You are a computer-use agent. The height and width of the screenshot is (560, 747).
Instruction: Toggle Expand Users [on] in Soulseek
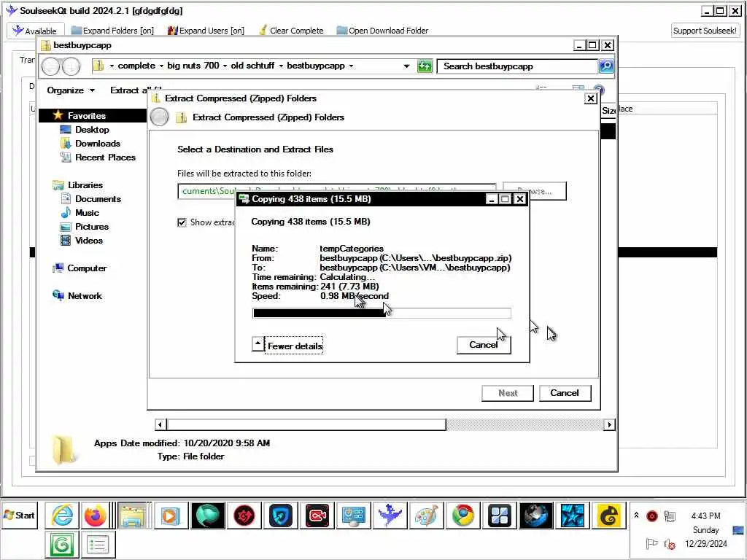(206, 31)
